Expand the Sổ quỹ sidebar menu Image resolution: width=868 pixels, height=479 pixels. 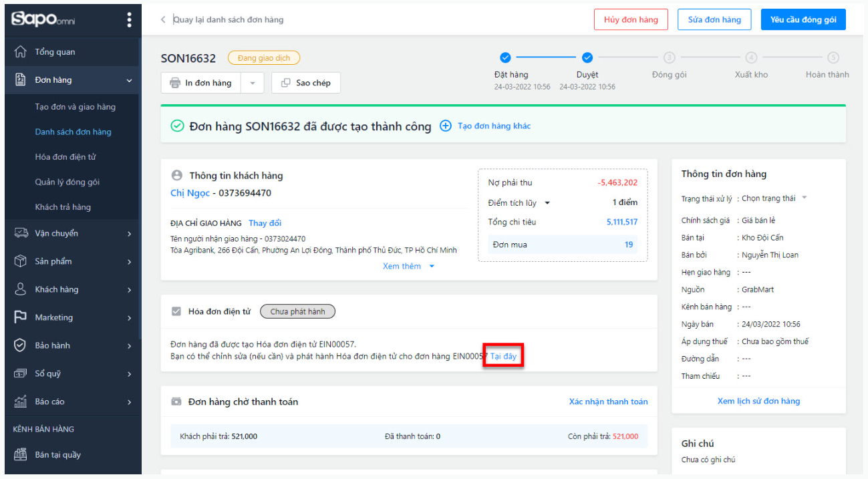(x=129, y=374)
